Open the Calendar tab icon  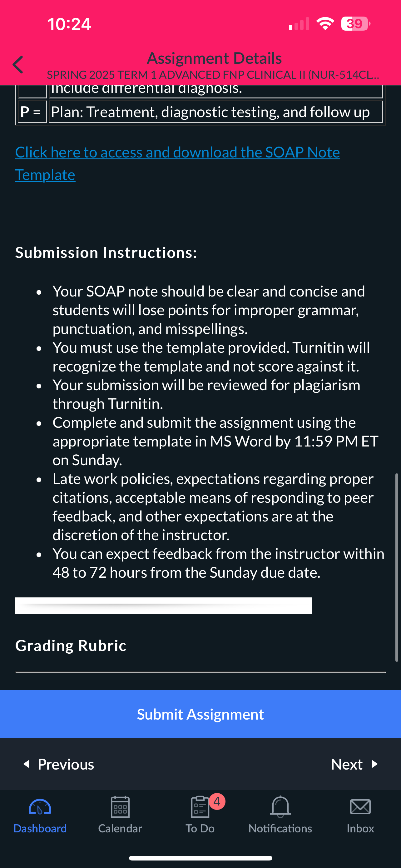(x=120, y=807)
